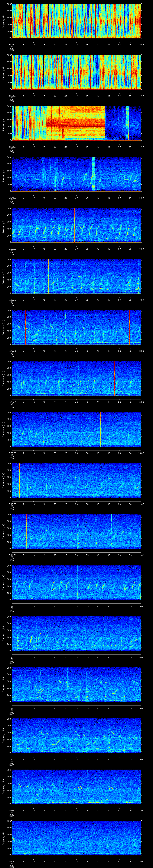
Task: Select the spectrogram panel starting at 16:06:00
Action: [76, 276]
